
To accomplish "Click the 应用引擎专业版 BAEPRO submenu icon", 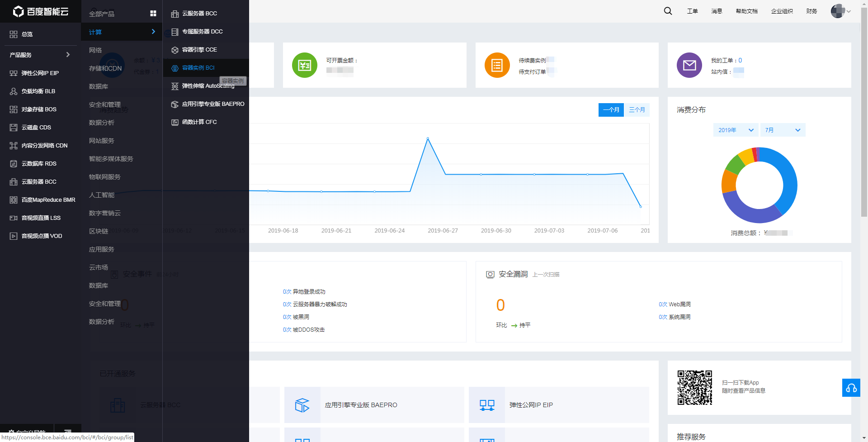I will (x=175, y=104).
